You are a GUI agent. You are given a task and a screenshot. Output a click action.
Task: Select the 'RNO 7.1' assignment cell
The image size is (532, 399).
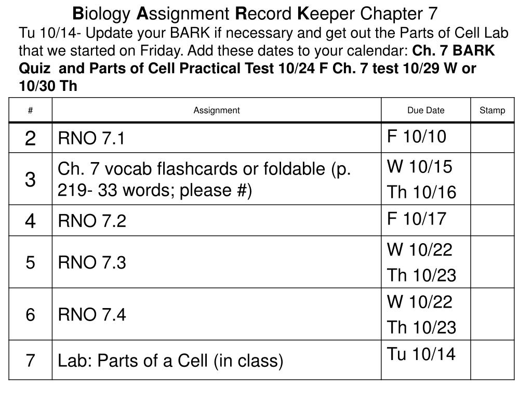point(217,138)
